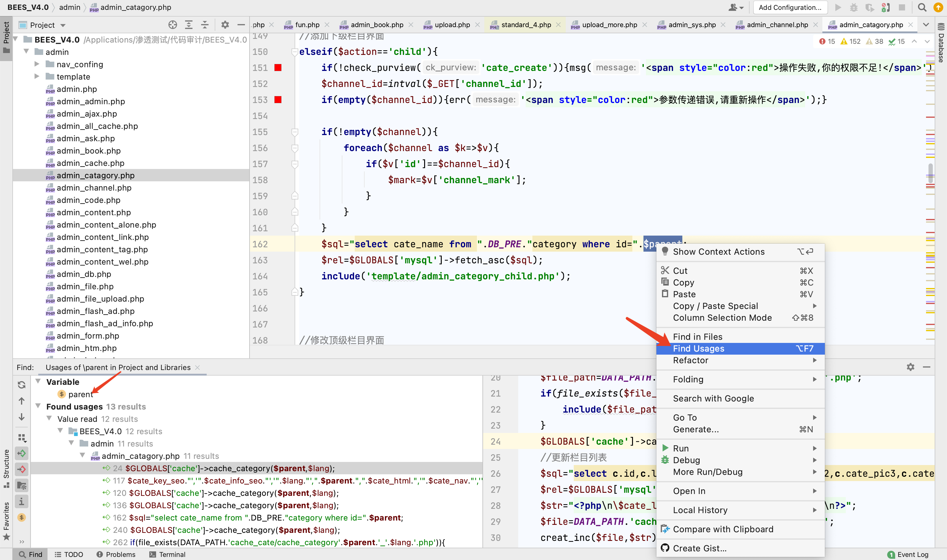Open the TODO tool window

[69, 554]
